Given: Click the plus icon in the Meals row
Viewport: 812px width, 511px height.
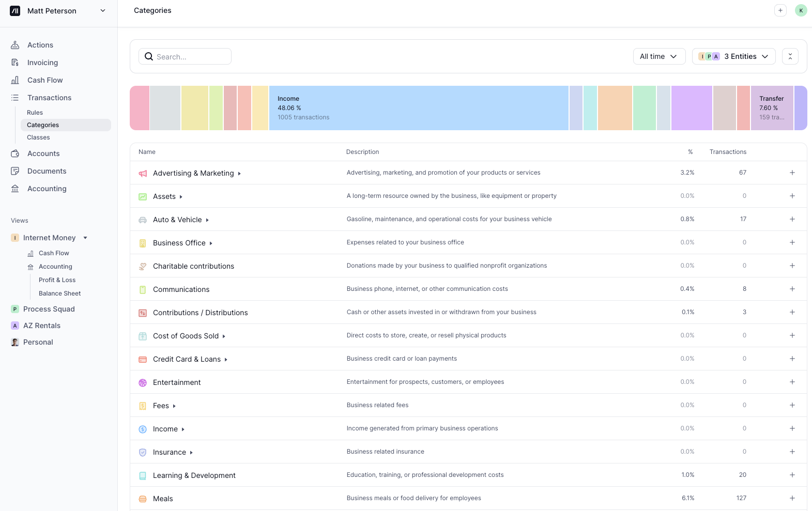Looking at the screenshot, I should [792, 498].
